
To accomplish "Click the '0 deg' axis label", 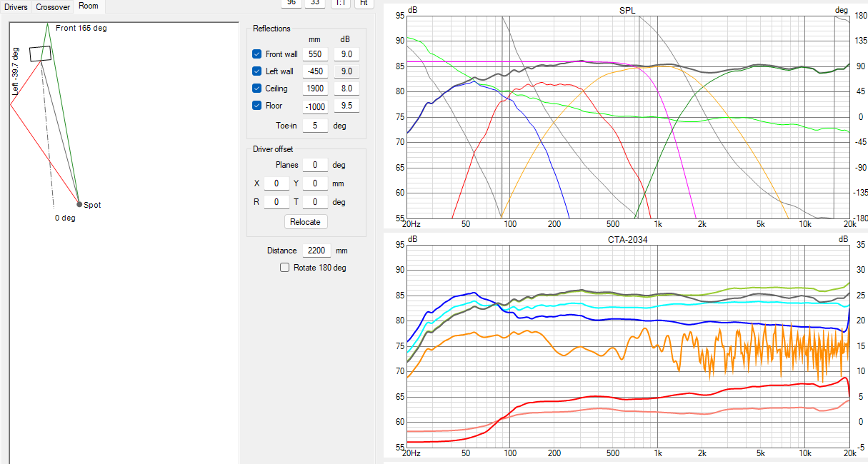I will pyautogui.click(x=65, y=218).
